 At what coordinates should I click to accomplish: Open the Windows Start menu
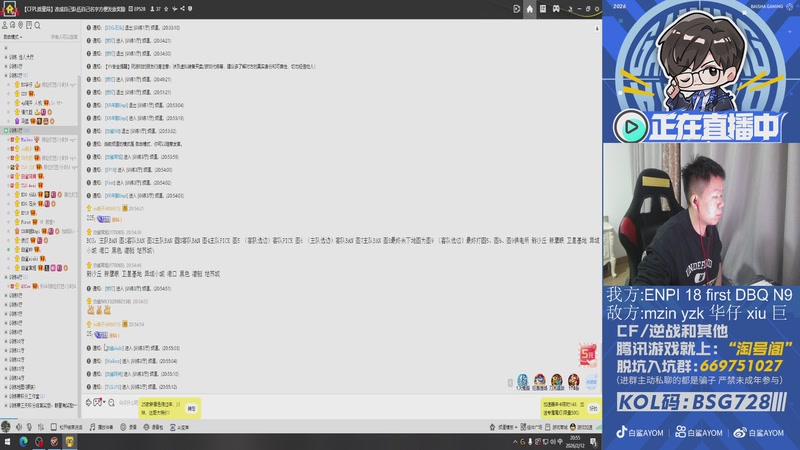[7, 442]
